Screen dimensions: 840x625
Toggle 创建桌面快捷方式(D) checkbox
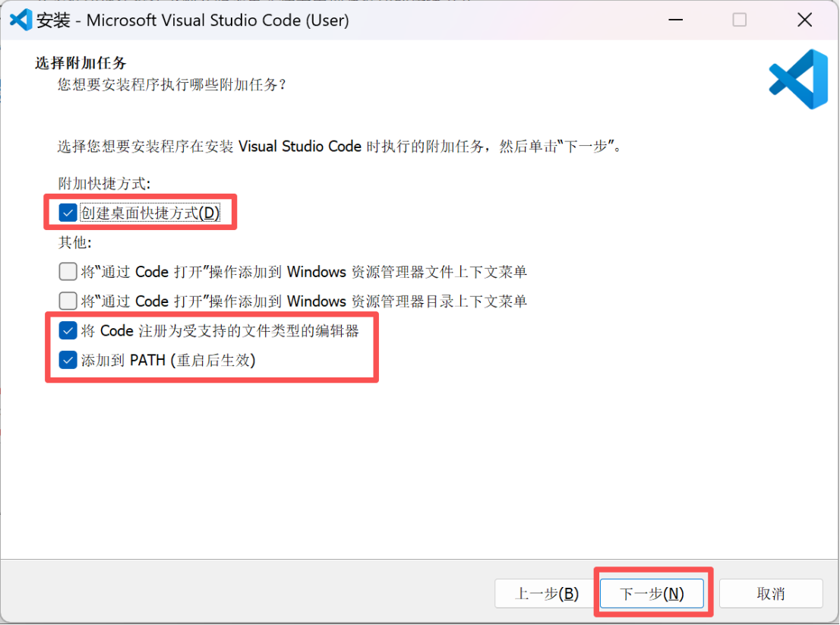coord(68,213)
